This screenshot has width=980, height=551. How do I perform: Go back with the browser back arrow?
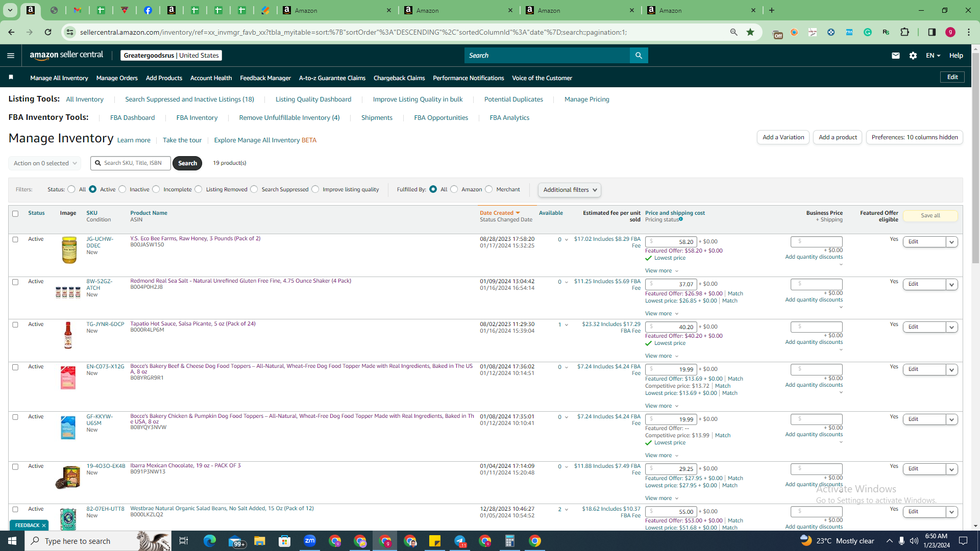11,32
